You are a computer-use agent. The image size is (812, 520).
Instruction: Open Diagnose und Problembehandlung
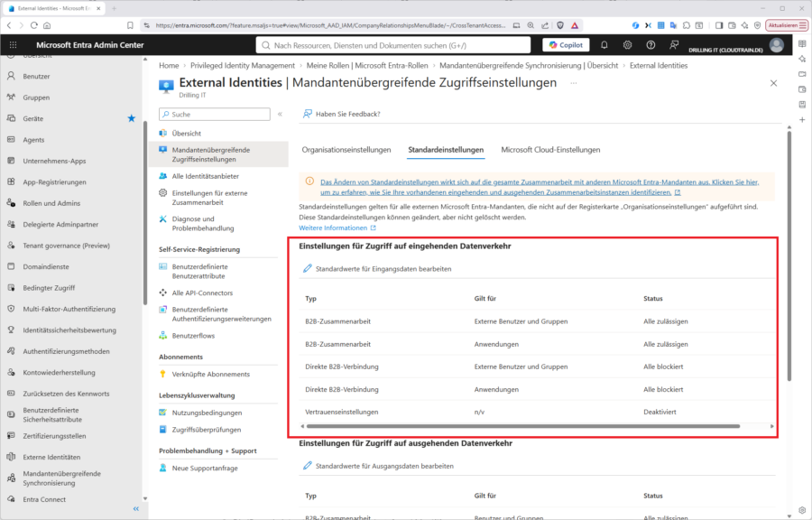coord(202,223)
